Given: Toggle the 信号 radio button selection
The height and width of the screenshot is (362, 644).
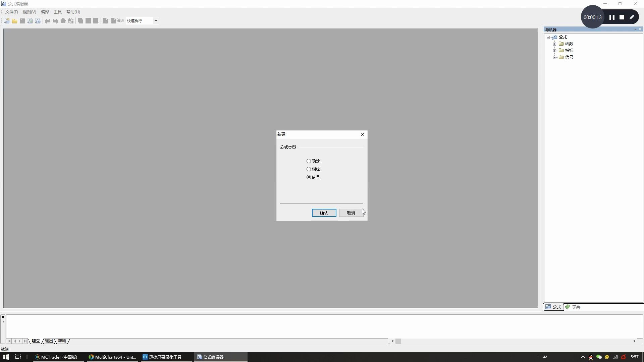Looking at the screenshot, I should pos(308,177).
